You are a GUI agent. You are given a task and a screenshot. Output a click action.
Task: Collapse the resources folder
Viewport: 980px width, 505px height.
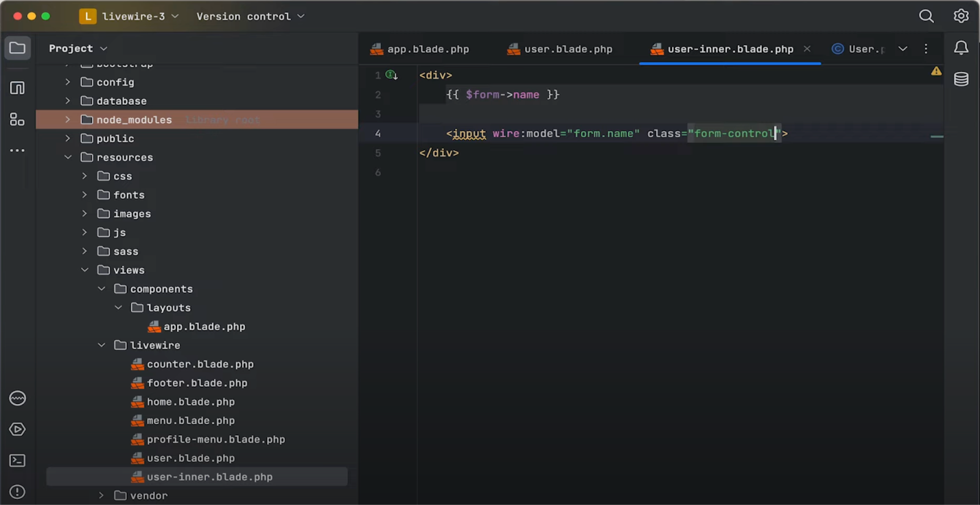[67, 157]
